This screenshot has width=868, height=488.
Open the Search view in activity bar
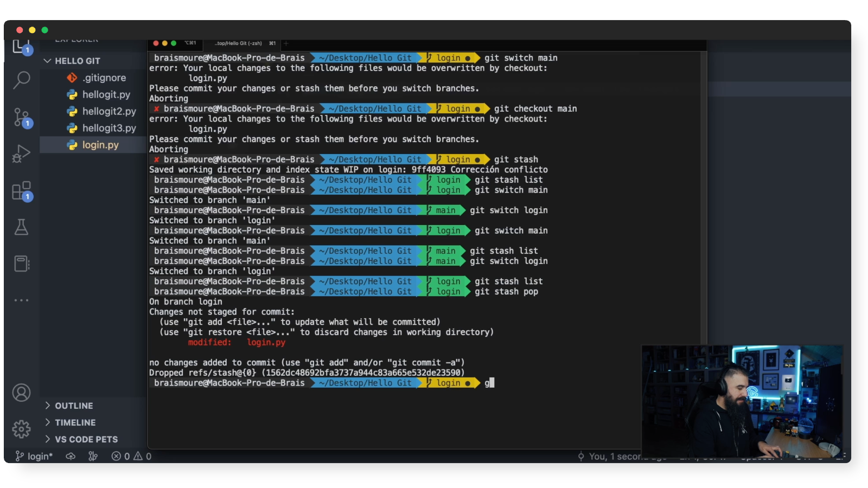(x=22, y=80)
